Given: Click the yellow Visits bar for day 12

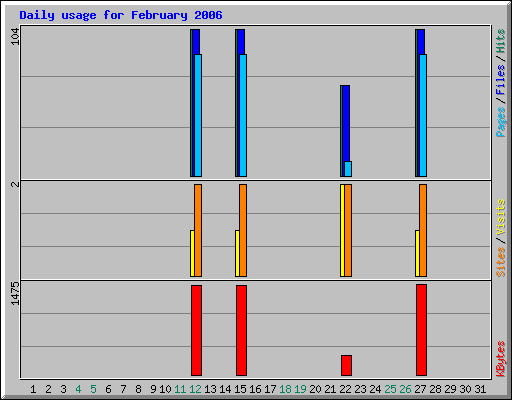Looking at the screenshot, I should point(192,253).
